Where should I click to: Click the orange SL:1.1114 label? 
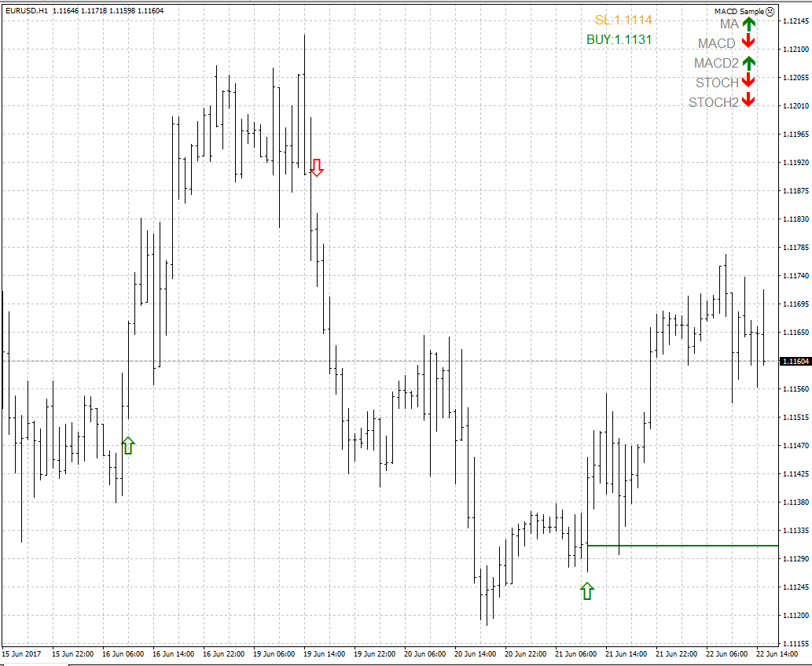click(623, 20)
